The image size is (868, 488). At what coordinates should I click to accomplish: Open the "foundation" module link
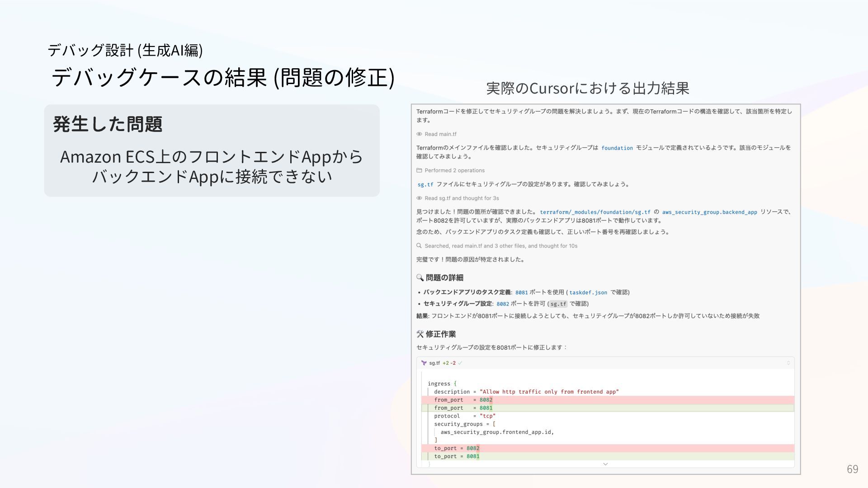coord(617,148)
